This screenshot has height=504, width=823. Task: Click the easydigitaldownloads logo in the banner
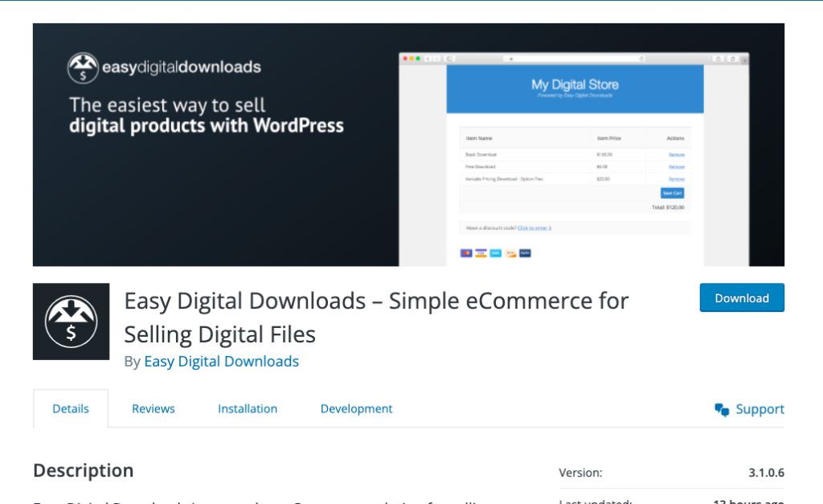point(164,68)
